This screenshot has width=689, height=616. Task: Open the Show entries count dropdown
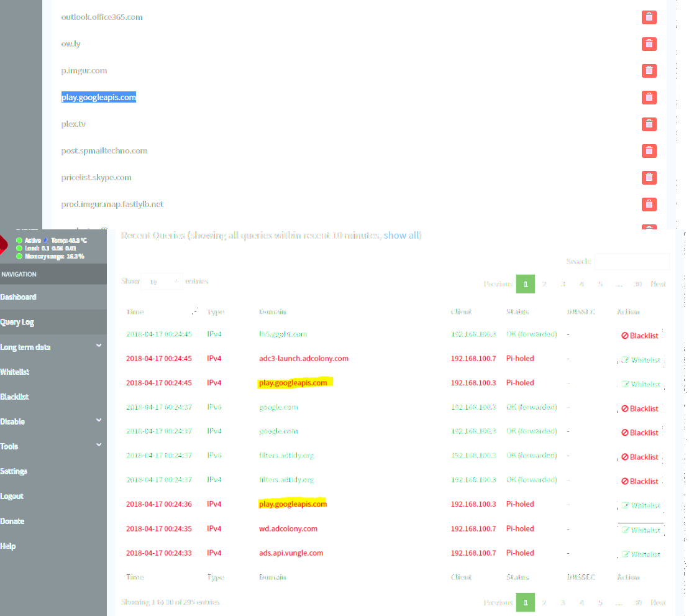pyautogui.click(x=162, y=282)
